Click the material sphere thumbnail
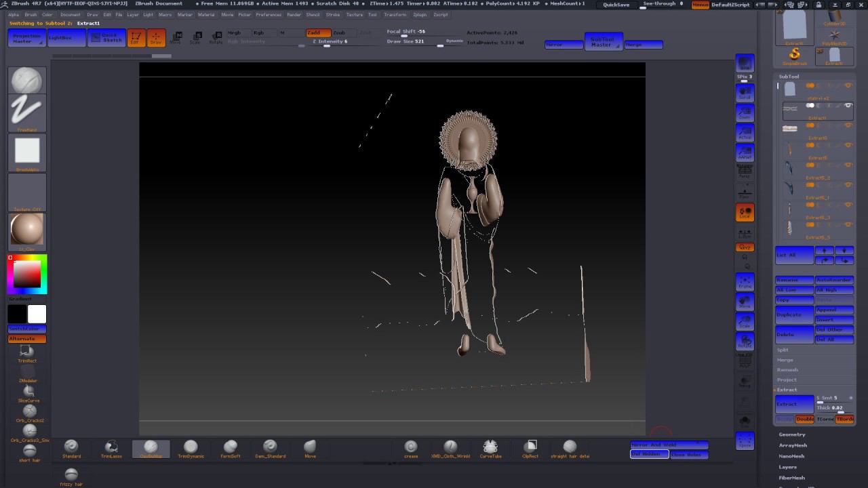The width and height of the screenshot is (868, 488). tap(27, 230)
